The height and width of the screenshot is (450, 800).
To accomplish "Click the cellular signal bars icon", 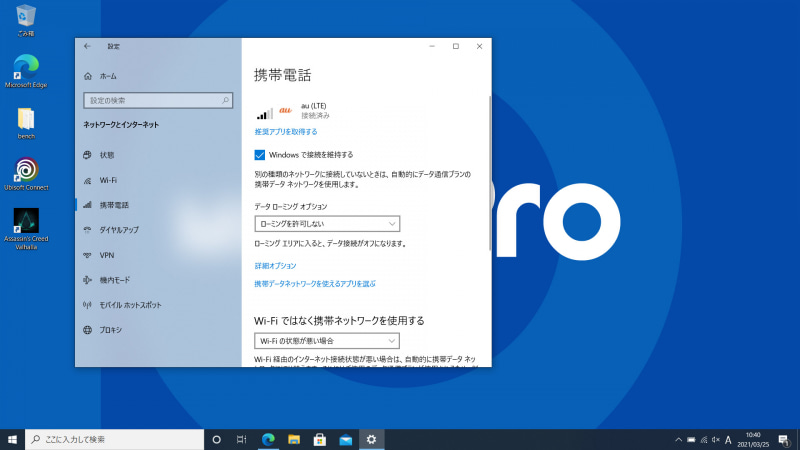I will coord(264,113).
